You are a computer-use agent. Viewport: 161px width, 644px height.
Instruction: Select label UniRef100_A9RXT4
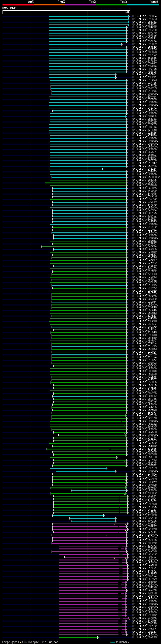[144, 66]
